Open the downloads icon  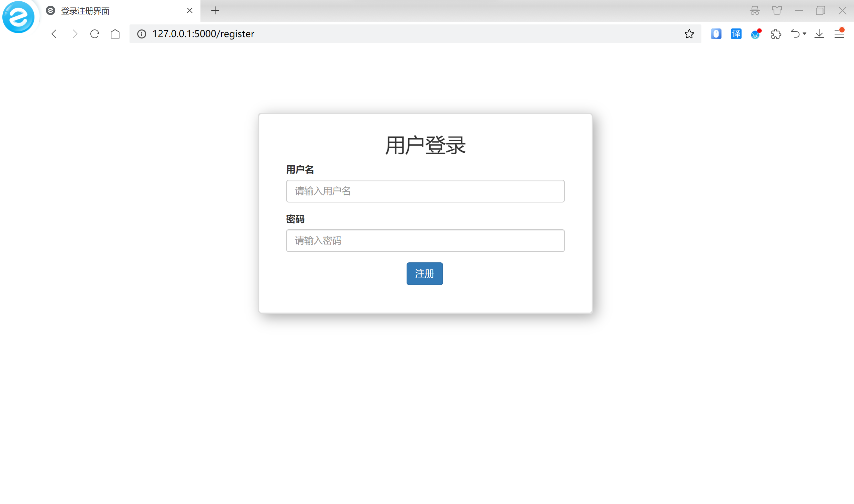click(x=819, y=34)
